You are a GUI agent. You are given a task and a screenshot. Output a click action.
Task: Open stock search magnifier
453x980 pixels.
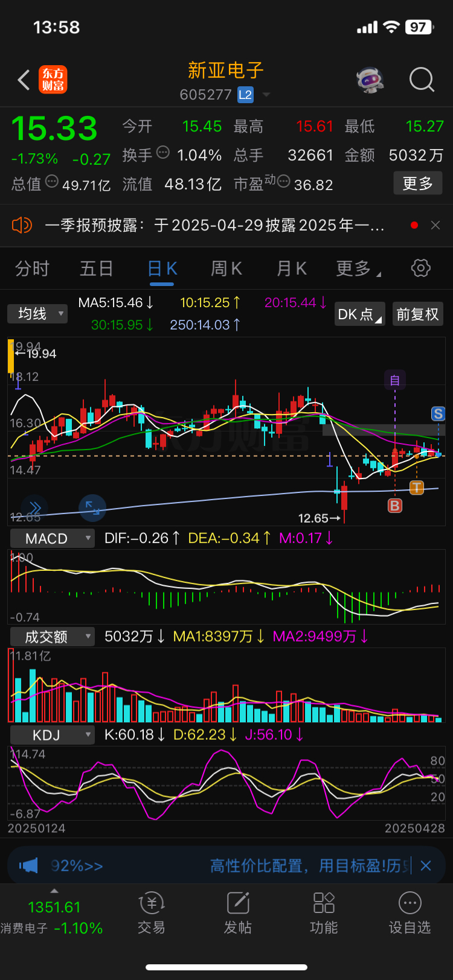click(422, 80)
